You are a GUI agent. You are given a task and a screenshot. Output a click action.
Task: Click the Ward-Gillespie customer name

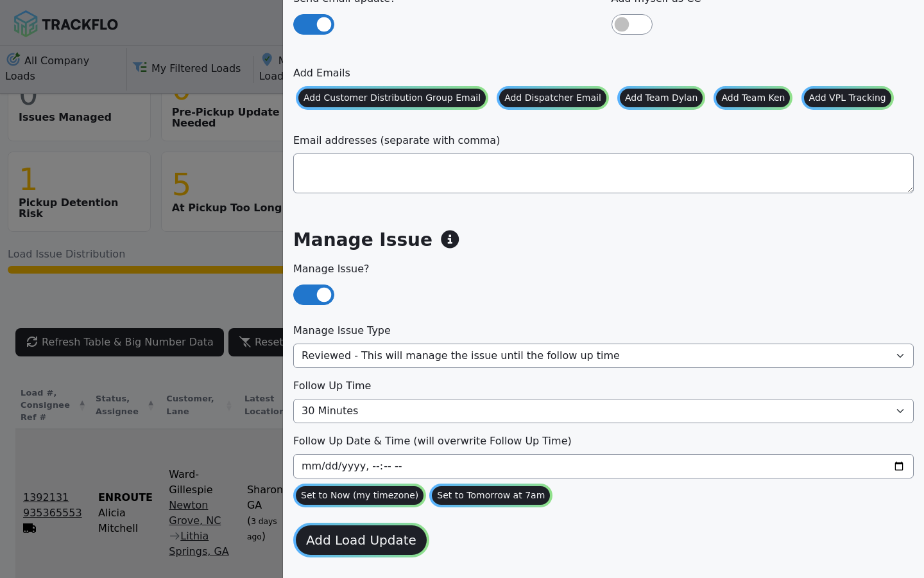point(191,482)
